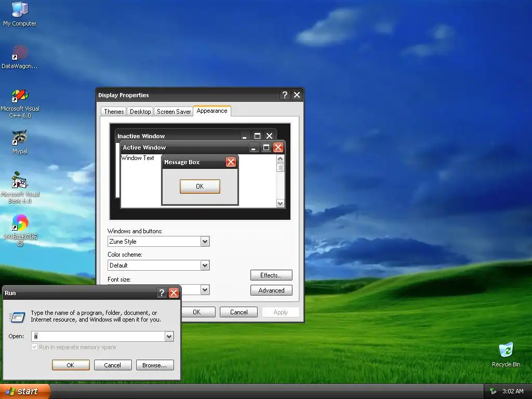
Task: Click Cancel in the Run dialog
Action: pyautogui.click(x=113, y=365)
